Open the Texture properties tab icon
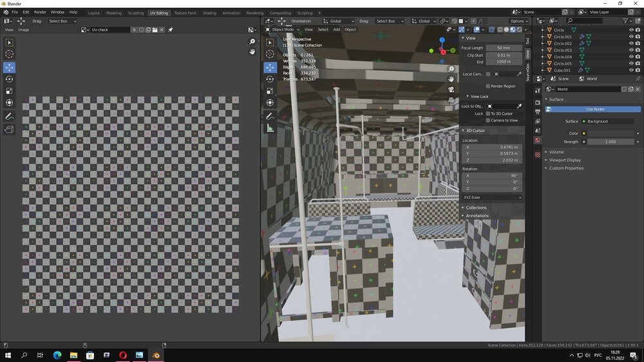 (538, 155)
